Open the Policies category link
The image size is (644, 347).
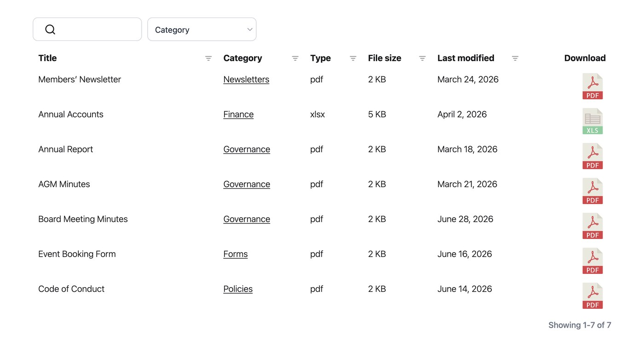coord(238,289)
